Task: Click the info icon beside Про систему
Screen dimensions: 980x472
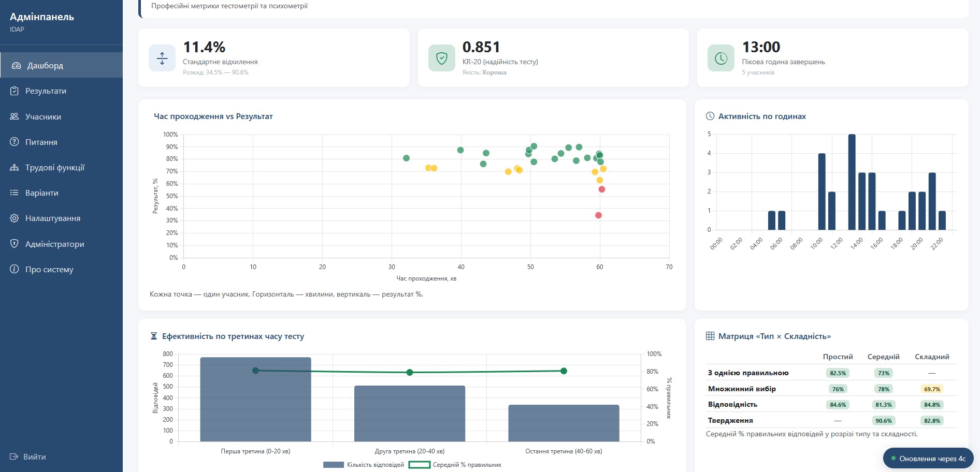Action: coord(15,269)
